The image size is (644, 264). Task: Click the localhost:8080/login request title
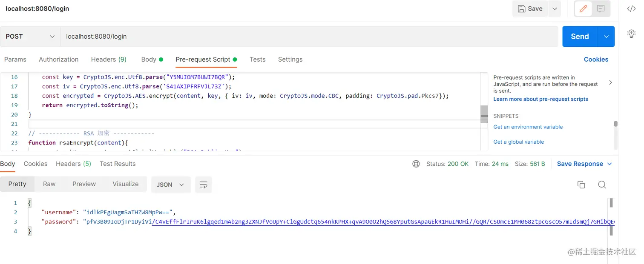(37, 9)
